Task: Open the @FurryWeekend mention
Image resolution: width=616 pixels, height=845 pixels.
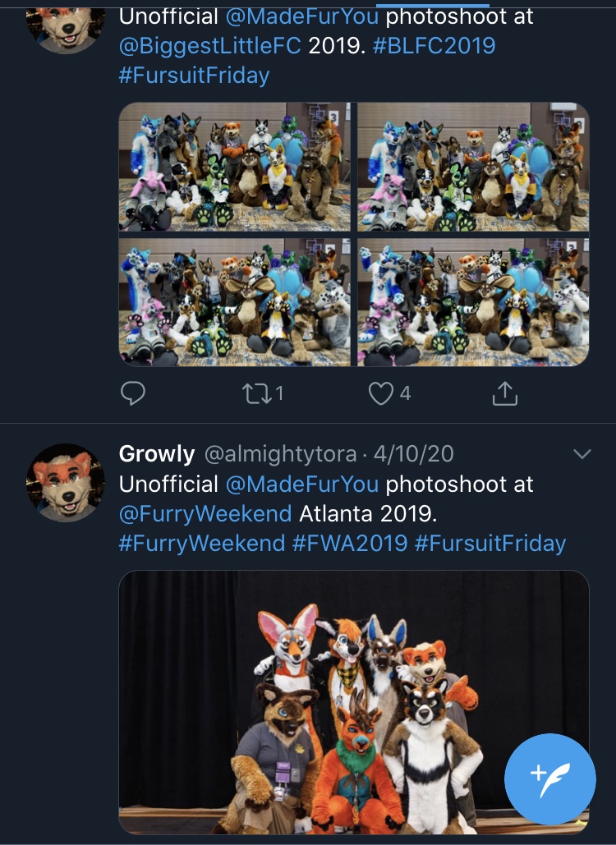Action: (x=205, y=513)
